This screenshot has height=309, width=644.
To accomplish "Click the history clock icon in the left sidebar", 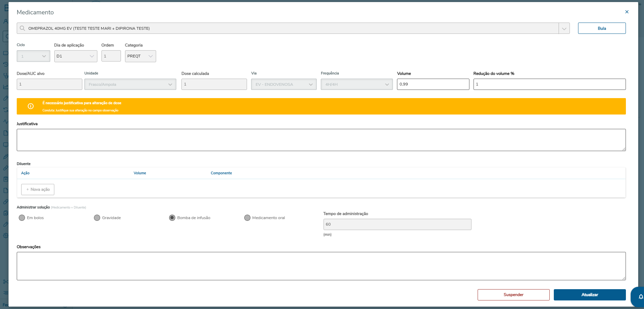I will point(5,64).
